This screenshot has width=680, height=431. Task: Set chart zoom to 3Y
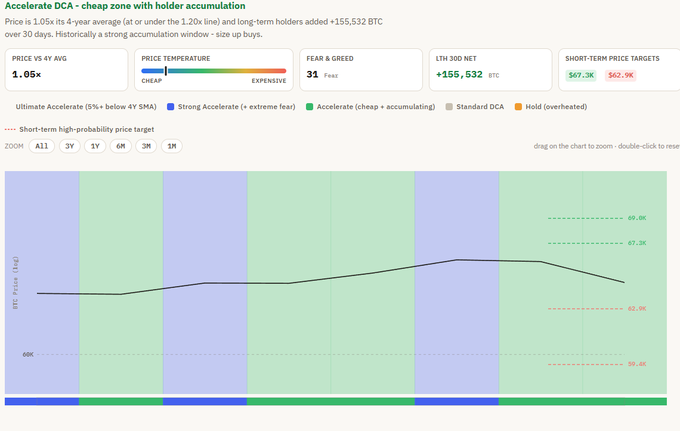coord(69,146)
